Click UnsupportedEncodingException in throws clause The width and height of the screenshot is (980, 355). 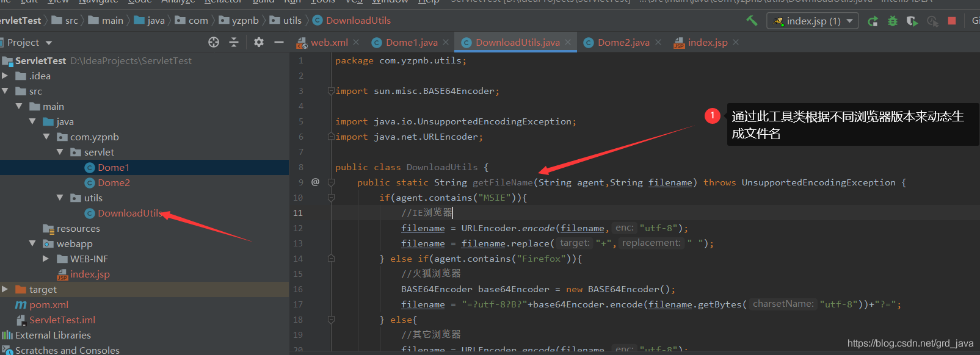pyautogui.click(x=818, y=182)
